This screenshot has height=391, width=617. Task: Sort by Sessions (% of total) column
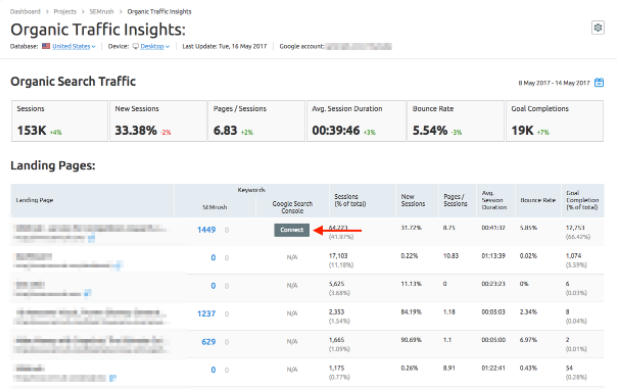tap(350, 200)
